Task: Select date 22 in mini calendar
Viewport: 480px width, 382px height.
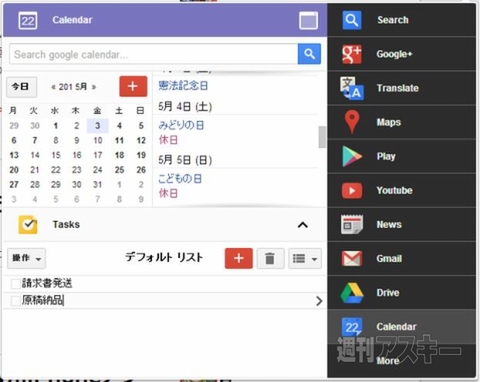Action: pos(56,170)
